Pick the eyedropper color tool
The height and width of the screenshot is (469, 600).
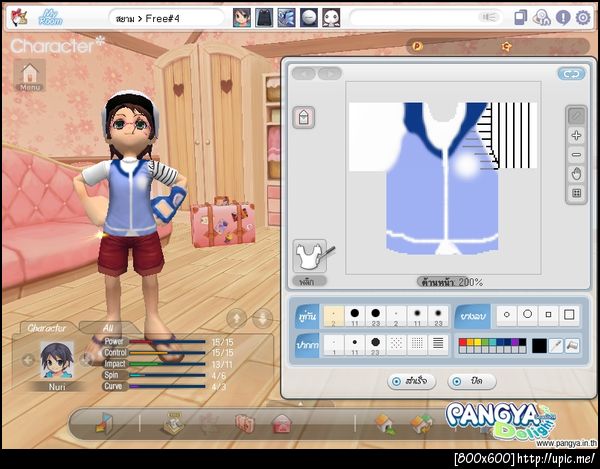coord(555,346)
